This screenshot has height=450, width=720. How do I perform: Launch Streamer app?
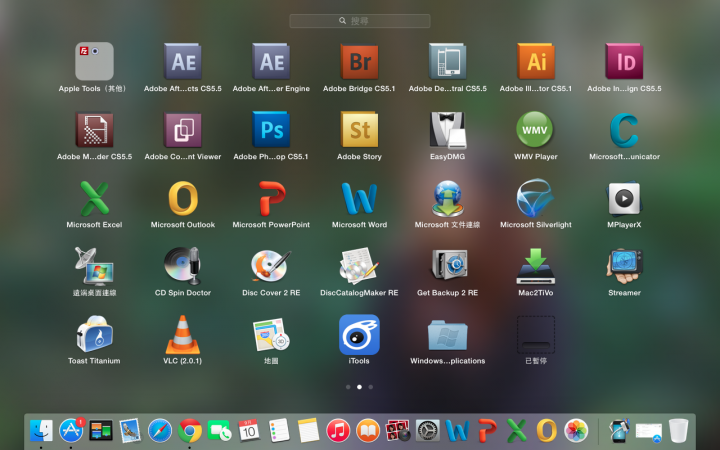point(624,266)
